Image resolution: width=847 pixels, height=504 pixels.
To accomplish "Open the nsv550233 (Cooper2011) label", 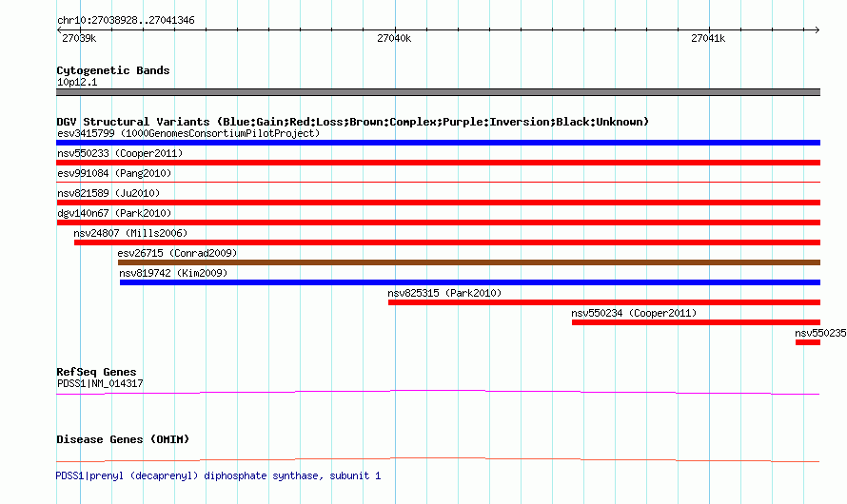I will click(120, 153).
